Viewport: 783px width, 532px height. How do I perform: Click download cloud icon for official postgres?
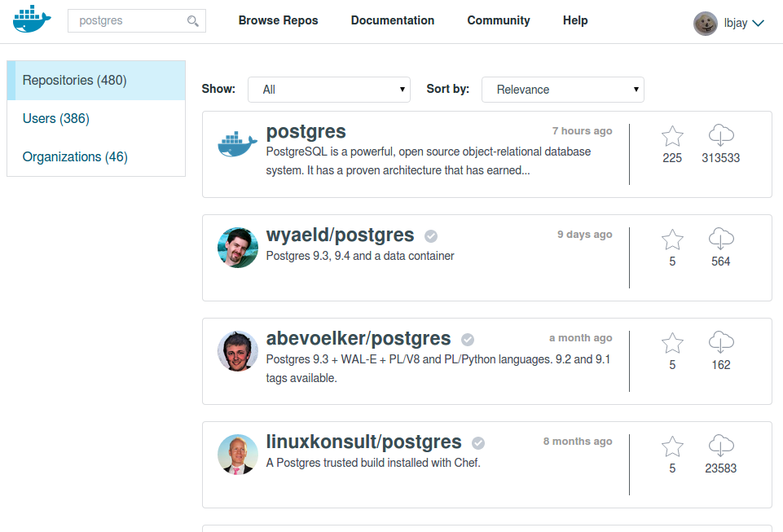pos(721,135)
